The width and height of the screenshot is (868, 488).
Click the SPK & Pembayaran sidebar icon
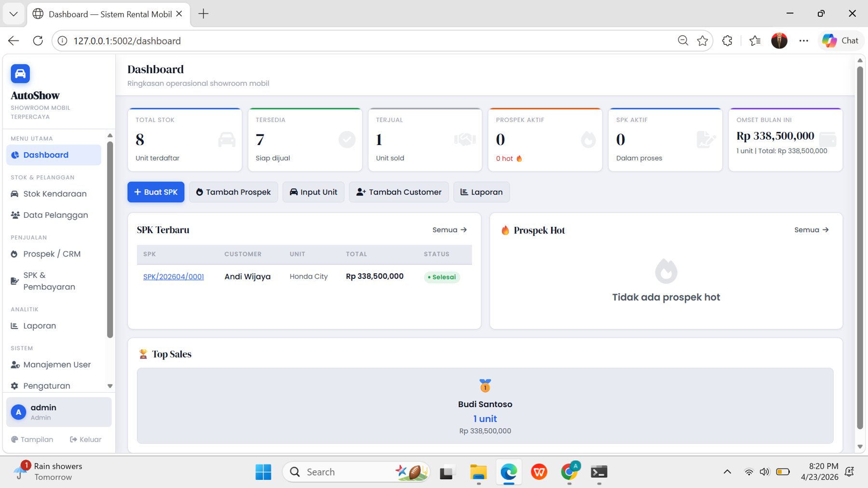coord(14,281)
